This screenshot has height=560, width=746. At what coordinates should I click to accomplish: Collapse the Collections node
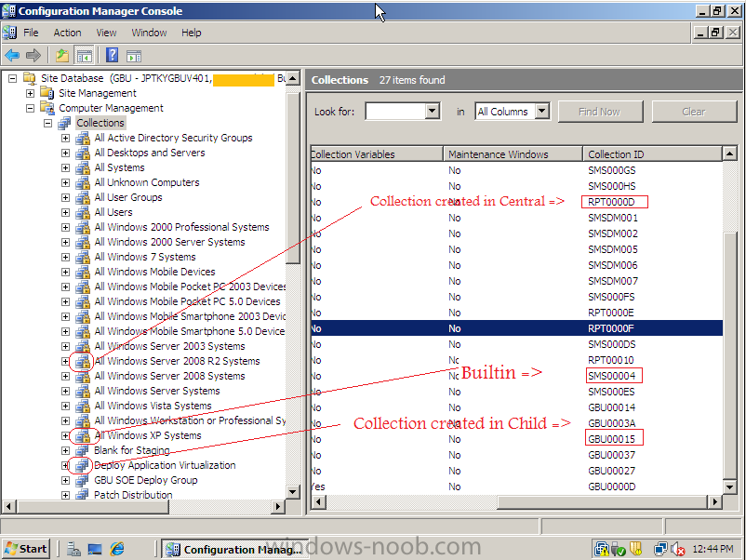pos(47,123)
